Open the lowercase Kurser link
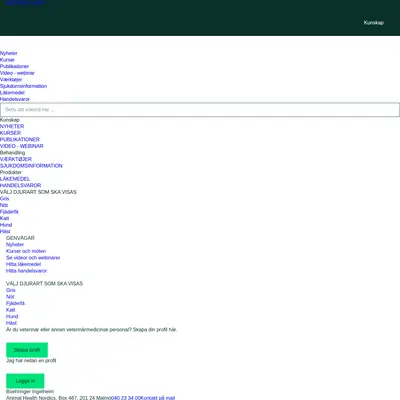The image size is (400, 400). click(7, 60)
